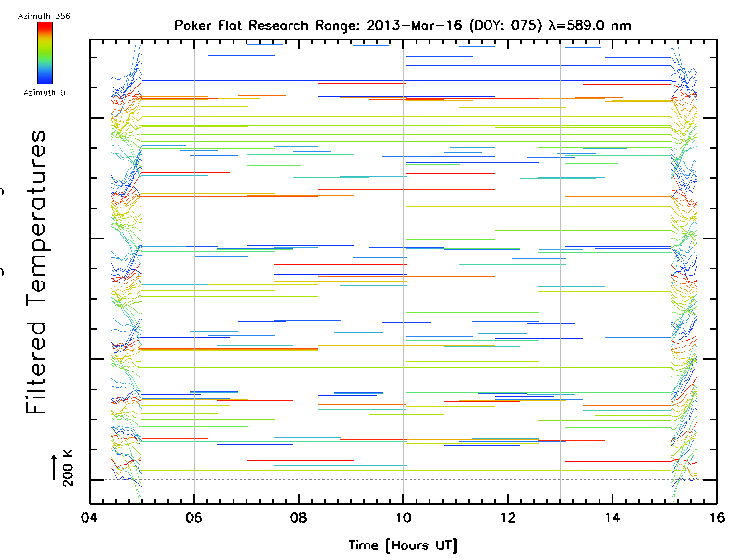Image resolution: width=747 pixels, height=560 pixels.
Task: Click the 200 K scale arrow
Action: click(x=54, y=468)
